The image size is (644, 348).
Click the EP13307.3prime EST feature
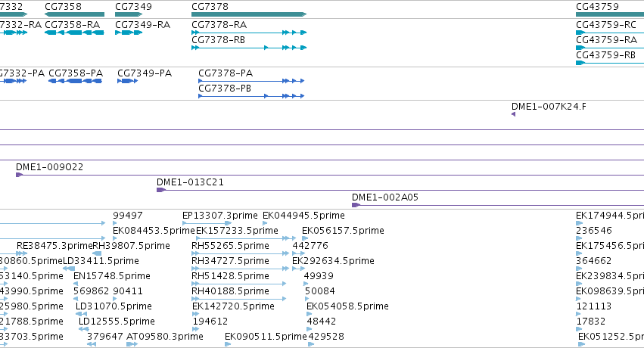point(207,223)
